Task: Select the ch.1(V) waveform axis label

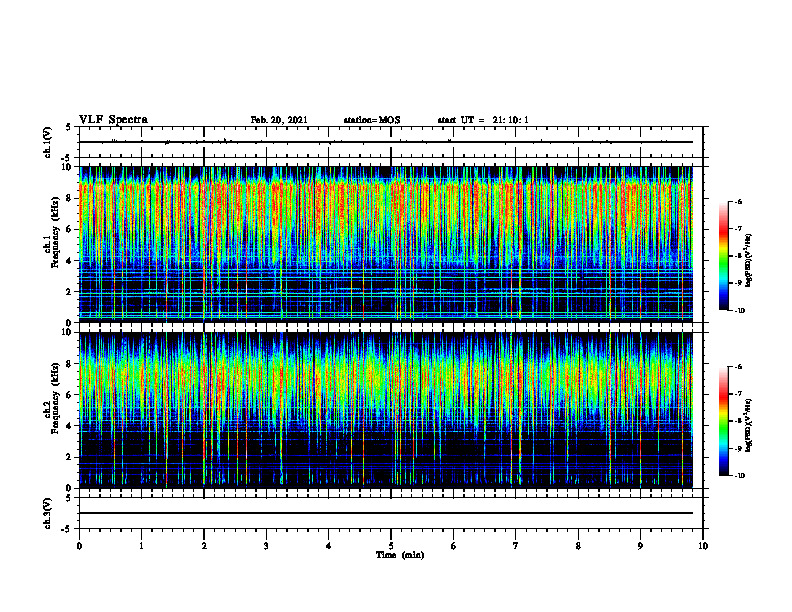Action: click(x=48, y=143)
